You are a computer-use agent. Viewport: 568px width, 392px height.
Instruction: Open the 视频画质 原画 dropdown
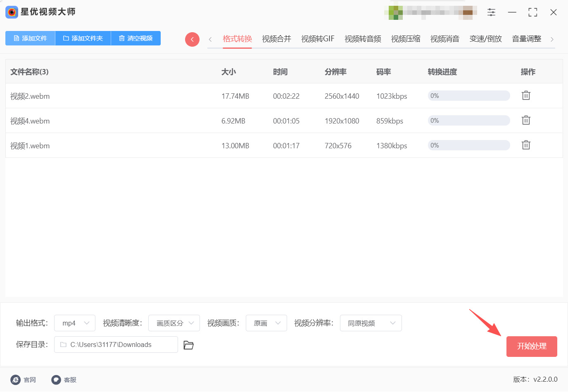click(266, 323)
